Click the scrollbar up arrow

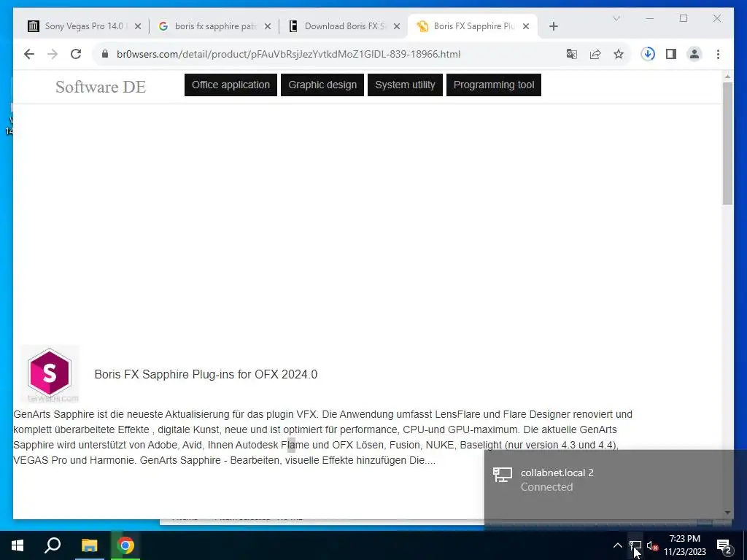[x=727, y=77]
